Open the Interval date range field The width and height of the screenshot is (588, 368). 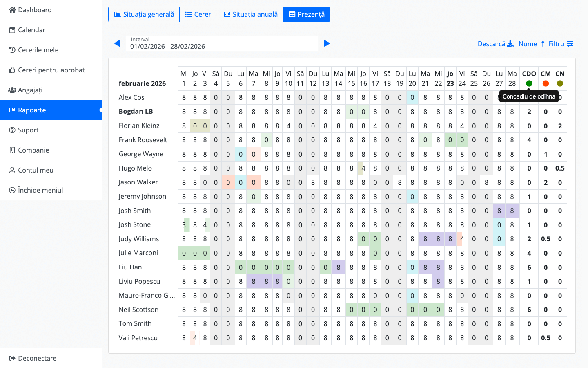coord(222,43)
